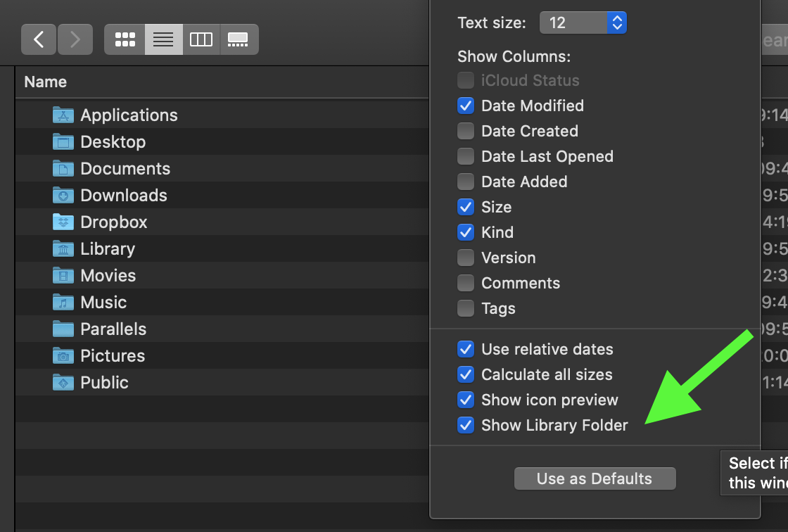Select the Documents row name
Image resolution: width=788 pixels, height=532 pixels.
click(125, 168)
